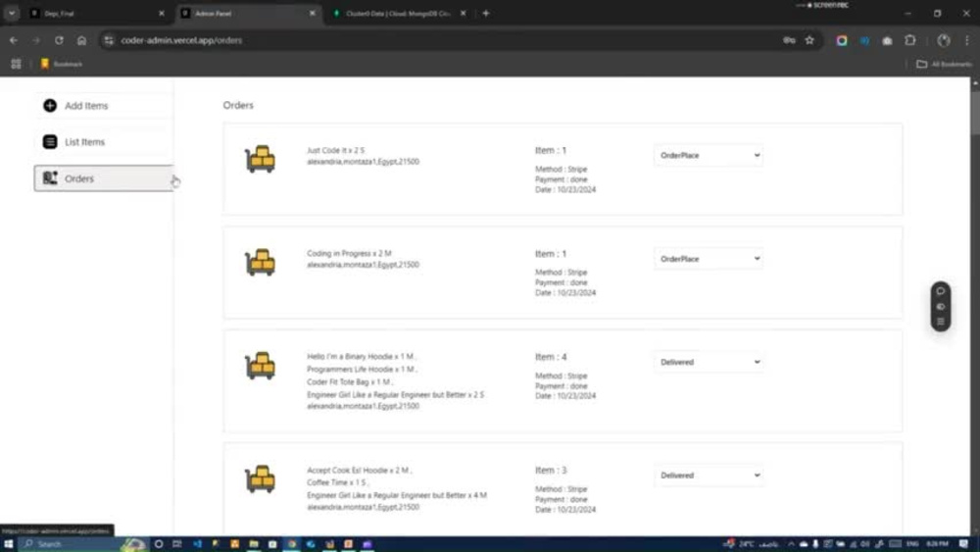980x552 pixels.
Task: Switch to the Depi_Final browser tab
Action: [97, 13]
